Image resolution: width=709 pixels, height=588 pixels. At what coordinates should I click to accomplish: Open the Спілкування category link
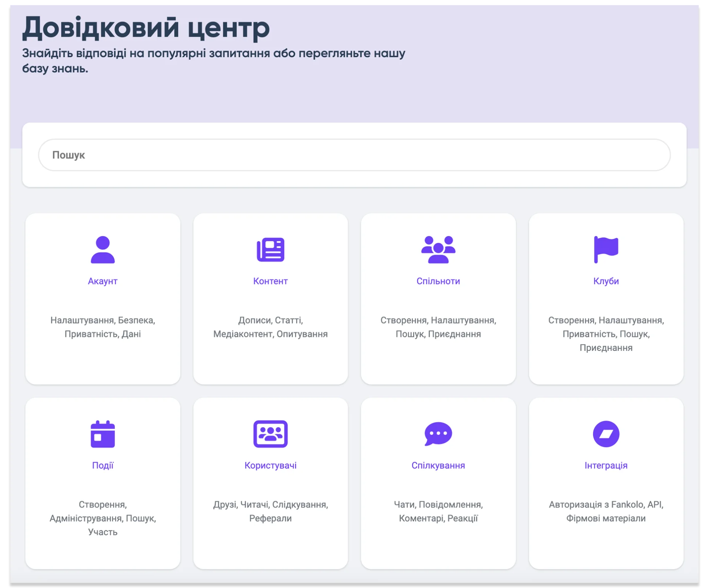pos(438,465)
